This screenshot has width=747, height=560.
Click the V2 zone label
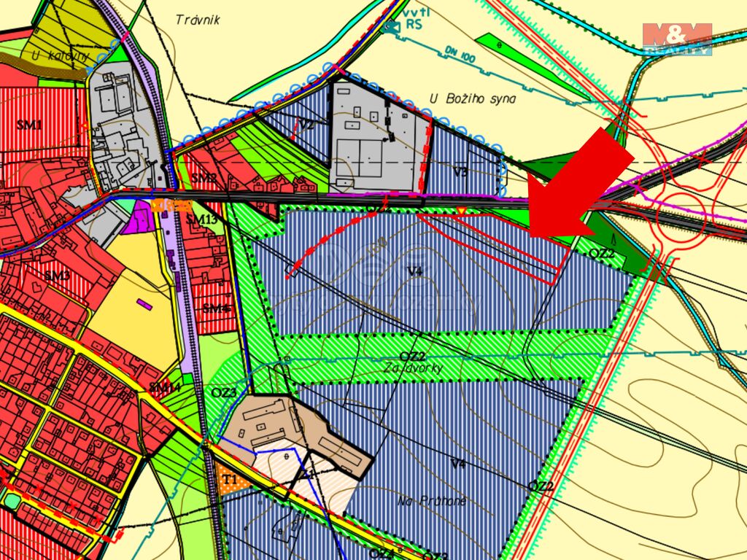click(x=307, y=125)
